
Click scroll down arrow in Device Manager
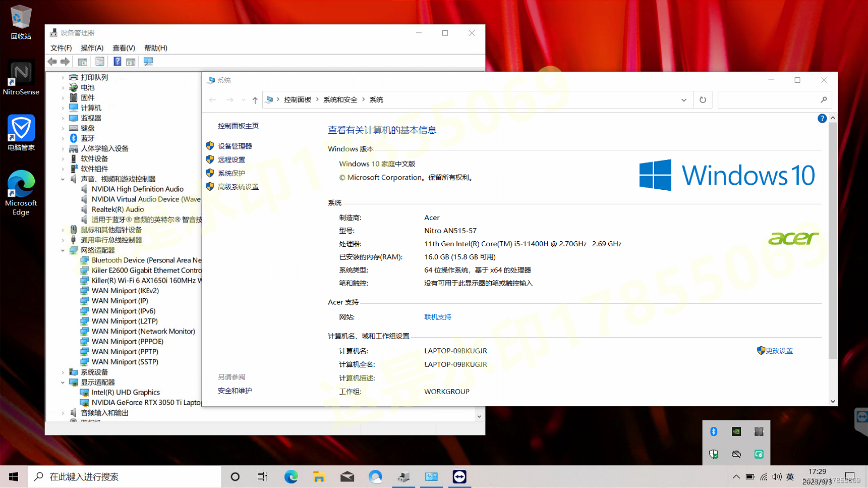(479, 417)
